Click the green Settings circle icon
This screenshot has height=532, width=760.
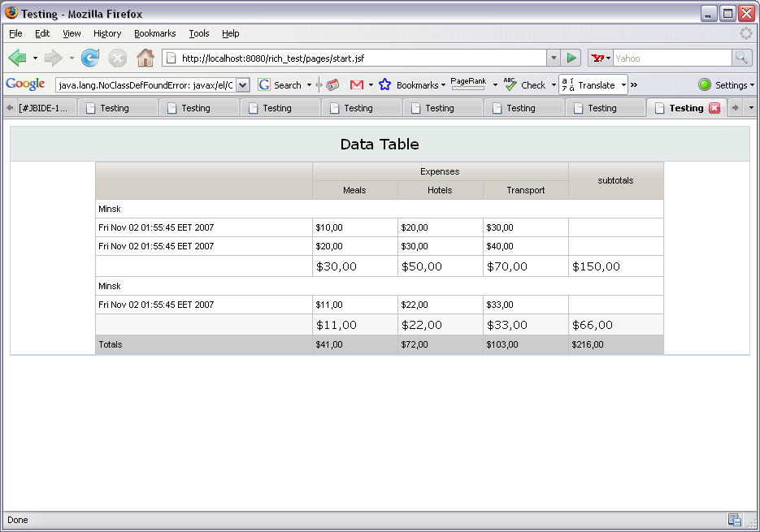pos(704,84)
